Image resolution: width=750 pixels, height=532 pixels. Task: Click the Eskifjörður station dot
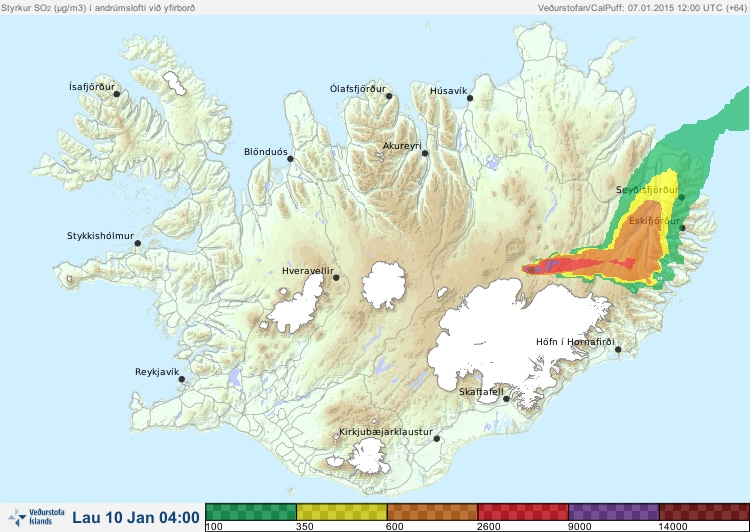[683, 228]
